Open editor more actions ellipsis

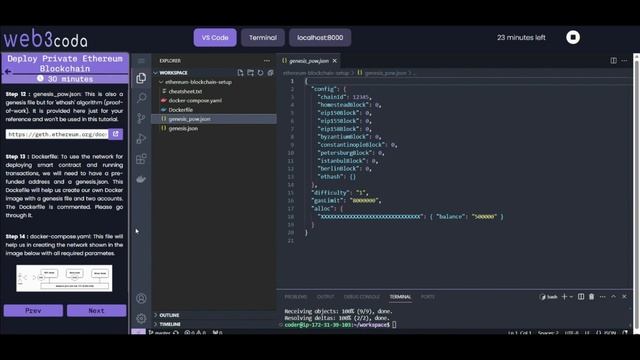pos(624,60)
